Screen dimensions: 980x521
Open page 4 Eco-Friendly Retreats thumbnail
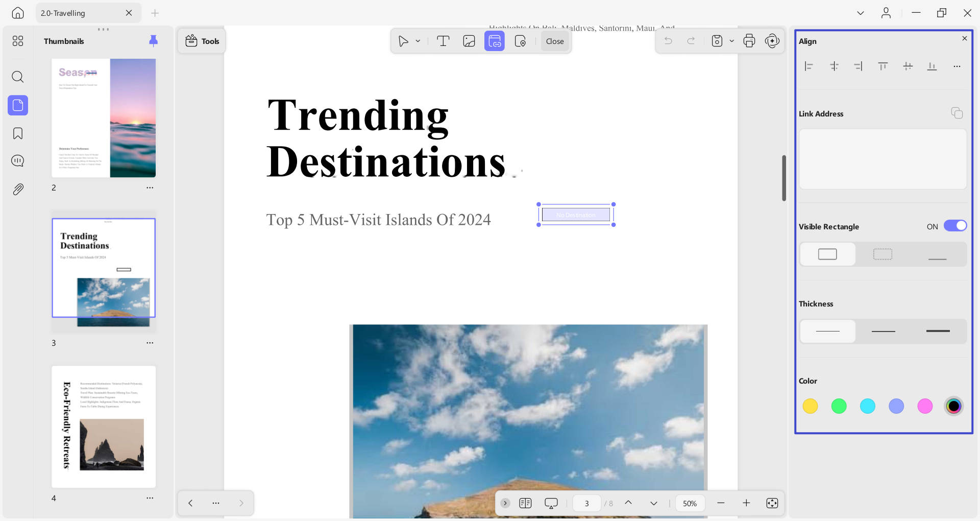point(104,427)
